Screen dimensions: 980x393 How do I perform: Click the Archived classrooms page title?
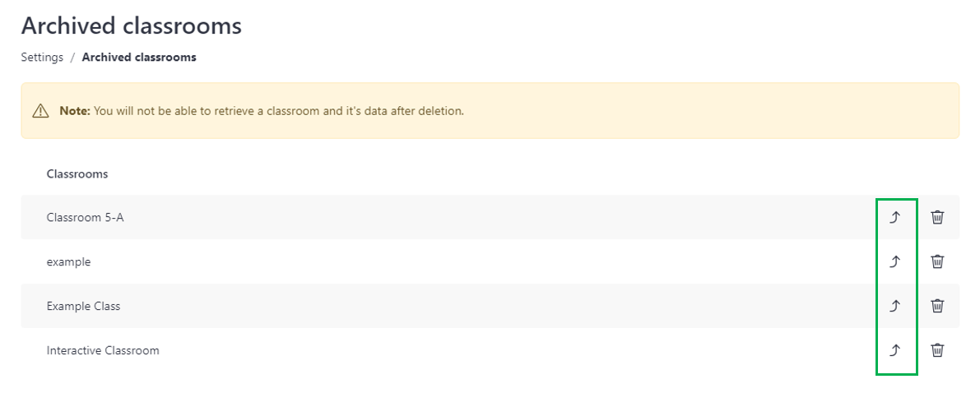(x=132, y=26)
